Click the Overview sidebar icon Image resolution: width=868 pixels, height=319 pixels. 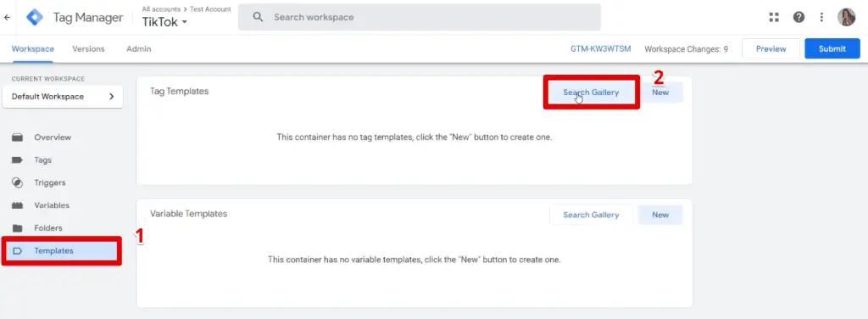coord(17,137)
